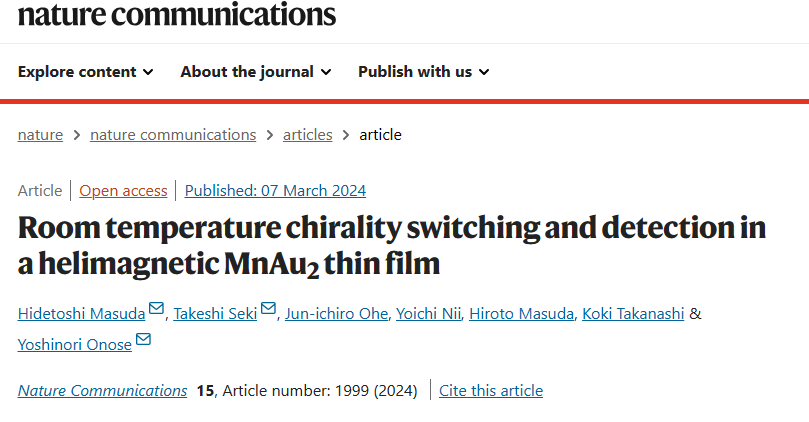Click Koki Takanashi author name
Image resolution: width=809 pixels, height=422 pixels.
point(633,314)
